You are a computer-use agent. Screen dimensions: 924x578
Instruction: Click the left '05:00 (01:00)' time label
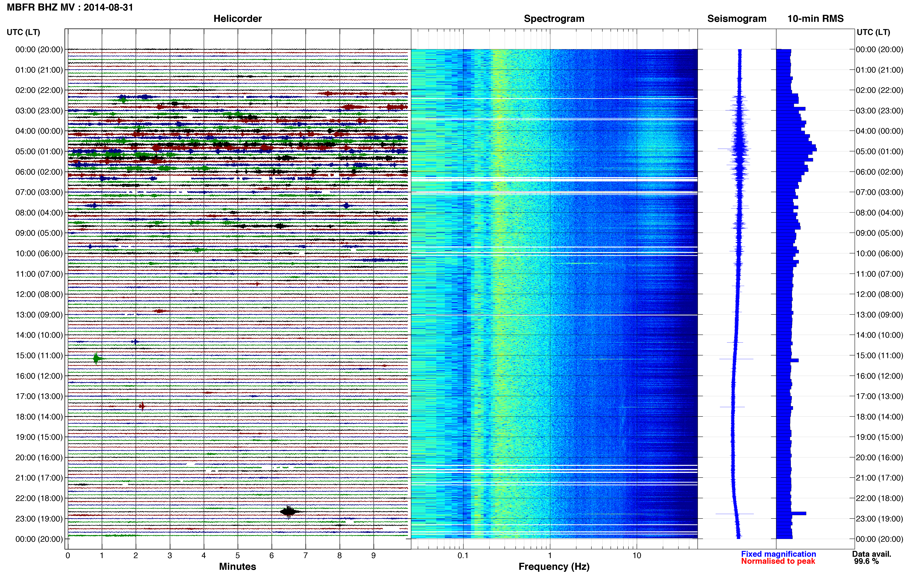coord(39,151)
